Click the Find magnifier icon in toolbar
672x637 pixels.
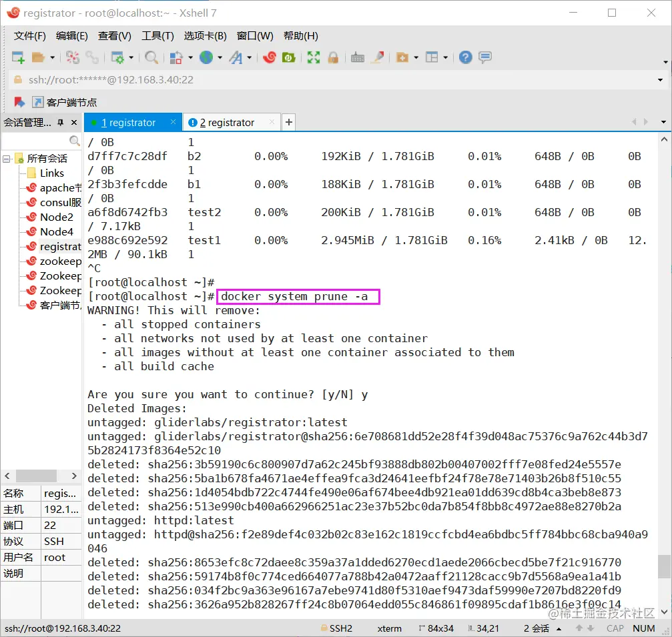tap(151, 57)
